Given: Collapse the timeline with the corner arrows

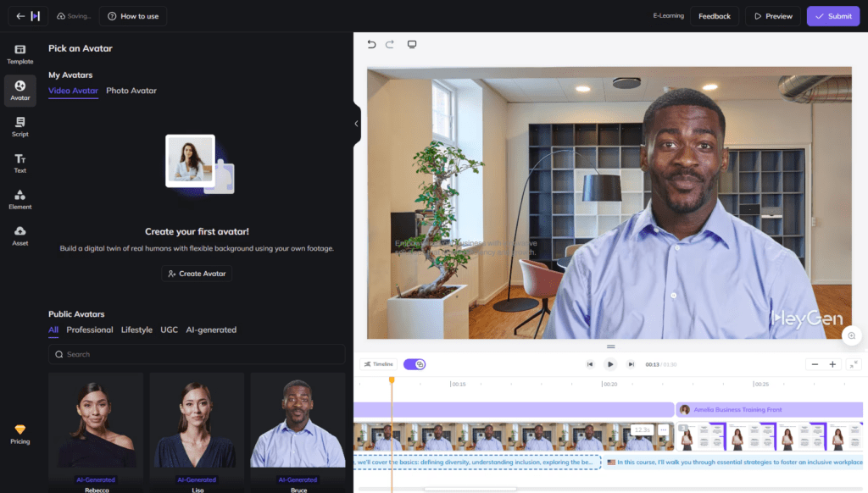Looking at the screenshot, I should [853, 364].
